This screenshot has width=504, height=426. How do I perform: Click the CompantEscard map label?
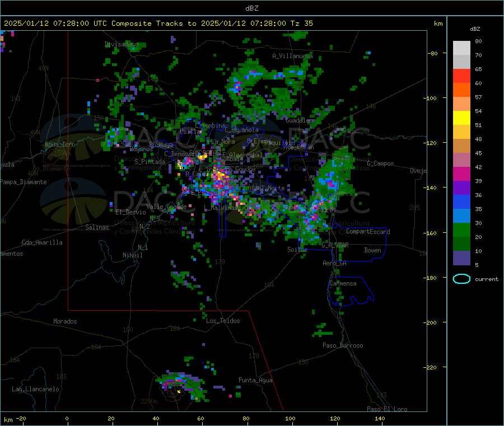pyautogui.click(x=368, y=232)
